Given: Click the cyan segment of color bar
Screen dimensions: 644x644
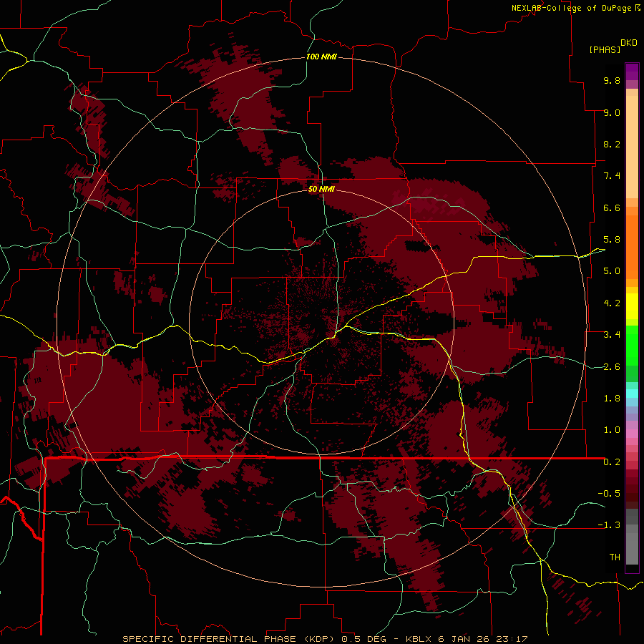Looking at the screenshot, I should 632,393.
